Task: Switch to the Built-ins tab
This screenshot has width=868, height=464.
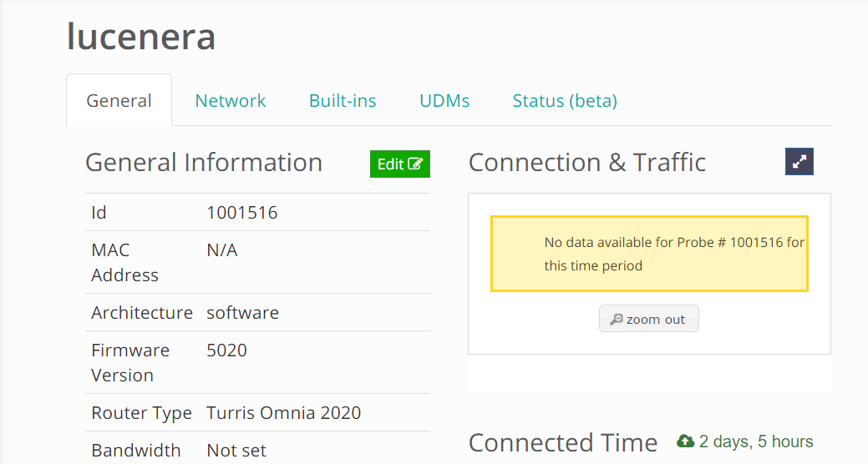Action: (x=343, y=101)
